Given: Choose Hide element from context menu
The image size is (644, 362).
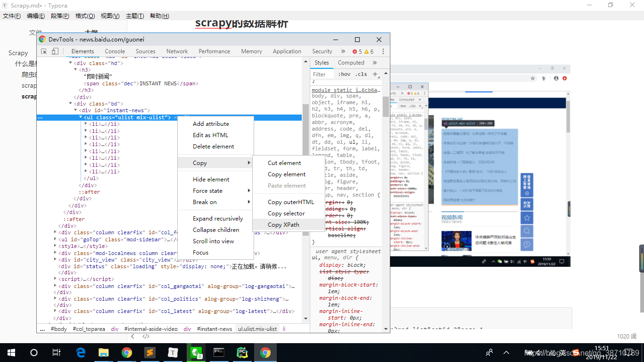Looking at the screenshot, I should pos(215,180).
